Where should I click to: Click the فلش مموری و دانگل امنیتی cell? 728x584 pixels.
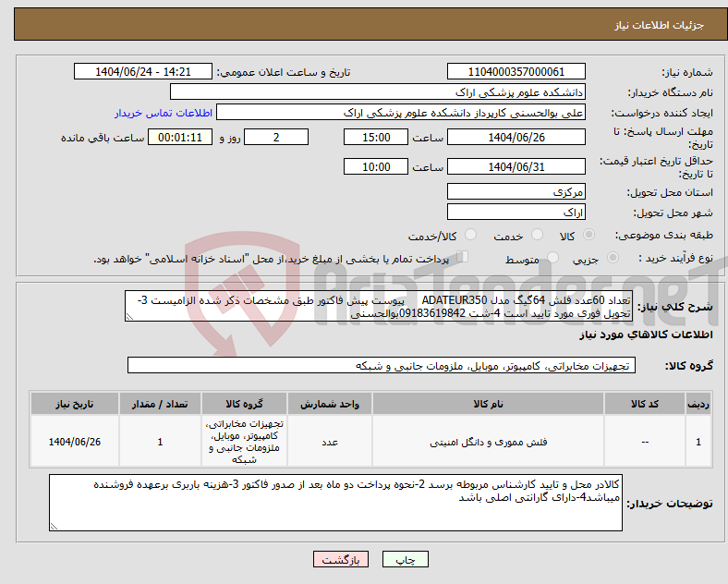click(x=488, y=442)
